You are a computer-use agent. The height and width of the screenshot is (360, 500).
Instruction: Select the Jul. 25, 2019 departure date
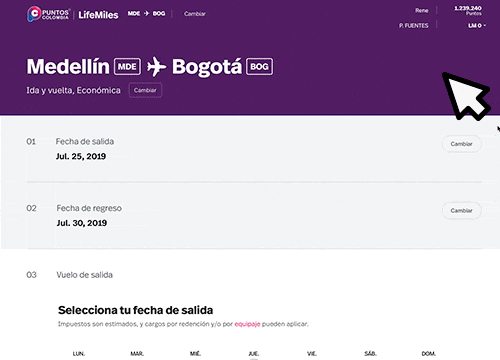coord(81,156)
